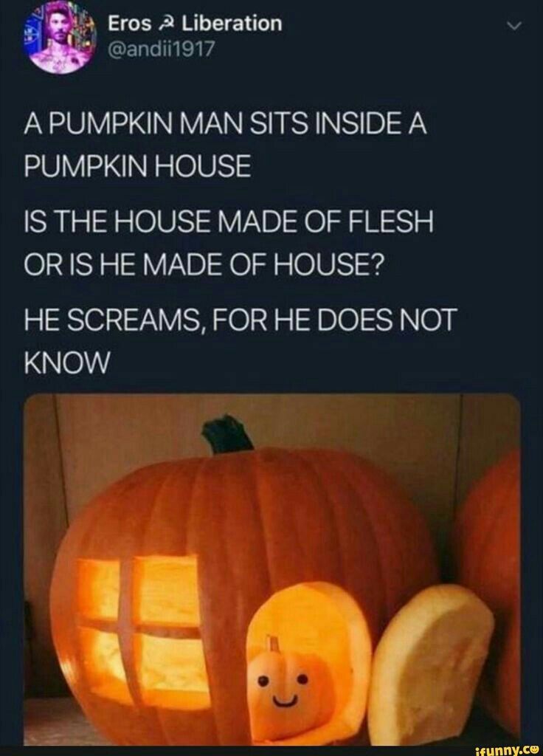Click the display name Eros Liberation
The height and width of the screenshot is (756, 543).
coord(195,23)
